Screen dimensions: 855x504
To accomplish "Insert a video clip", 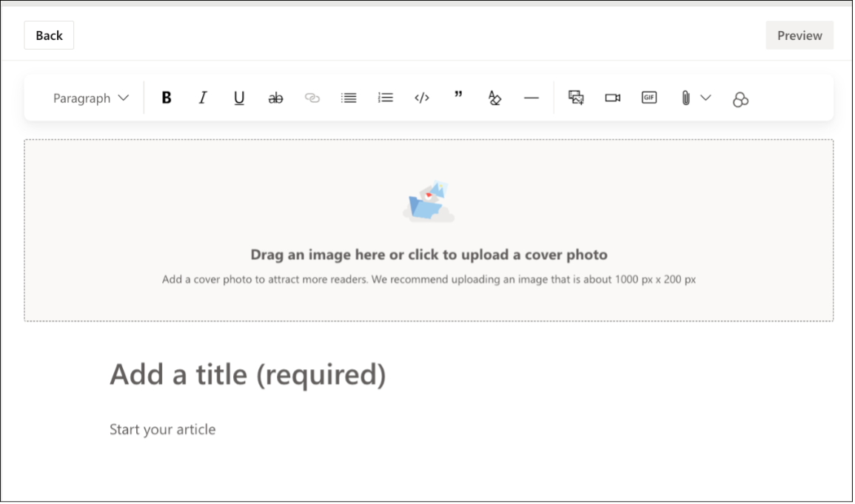I will (x=611, y=97).
